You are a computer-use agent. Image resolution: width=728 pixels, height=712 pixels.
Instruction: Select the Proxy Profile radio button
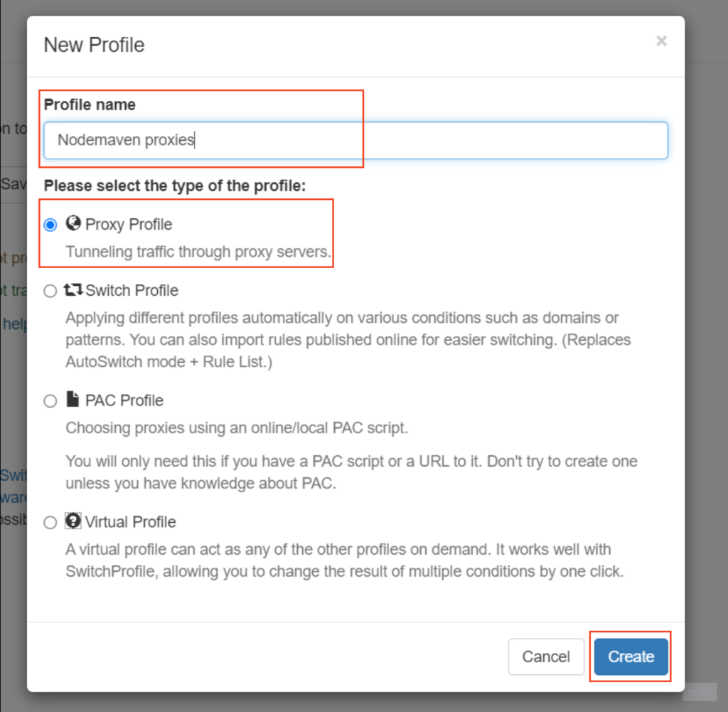(x=50, y=224)
